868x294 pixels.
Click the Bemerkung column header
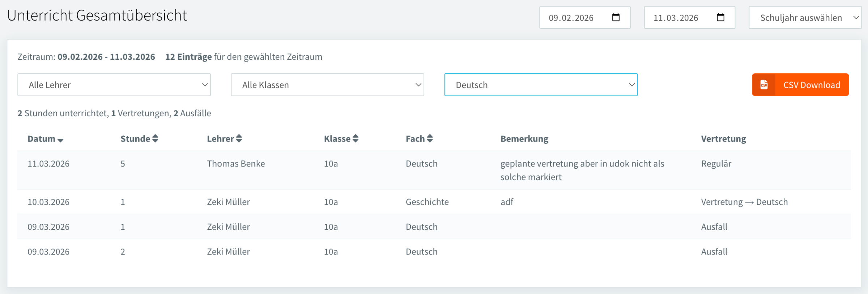tap(524, 139)
